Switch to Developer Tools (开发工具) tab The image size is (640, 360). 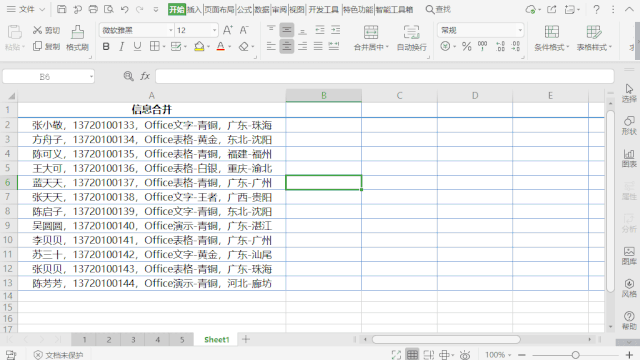(323, 9)
